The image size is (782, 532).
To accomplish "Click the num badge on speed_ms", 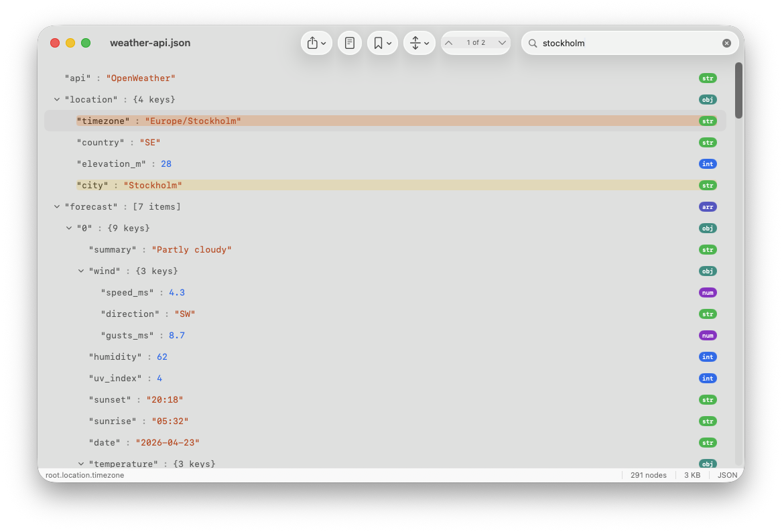I will pos(708,292).
